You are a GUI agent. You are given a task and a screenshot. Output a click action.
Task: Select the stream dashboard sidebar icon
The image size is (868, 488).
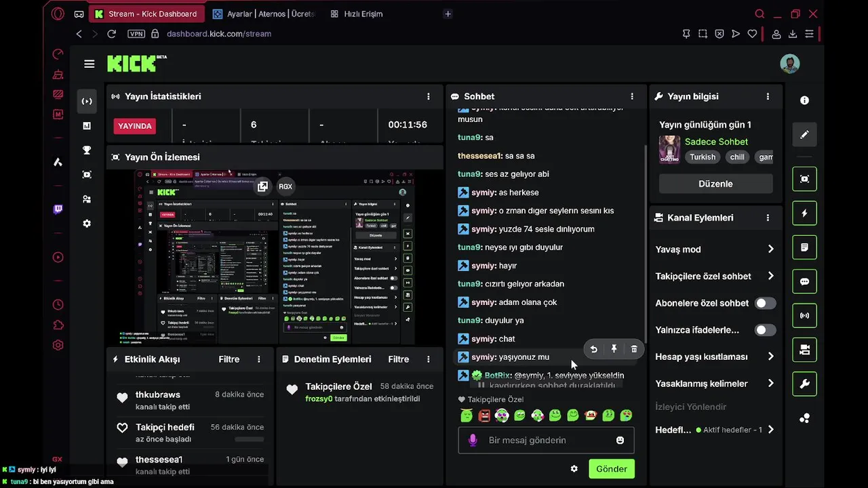(87, 101)
